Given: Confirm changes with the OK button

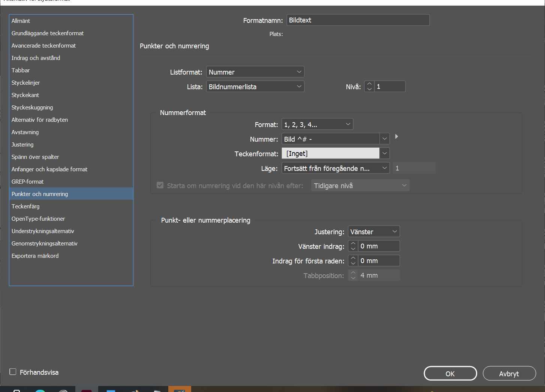Looking at the screenshot, I should coord(450,373).
